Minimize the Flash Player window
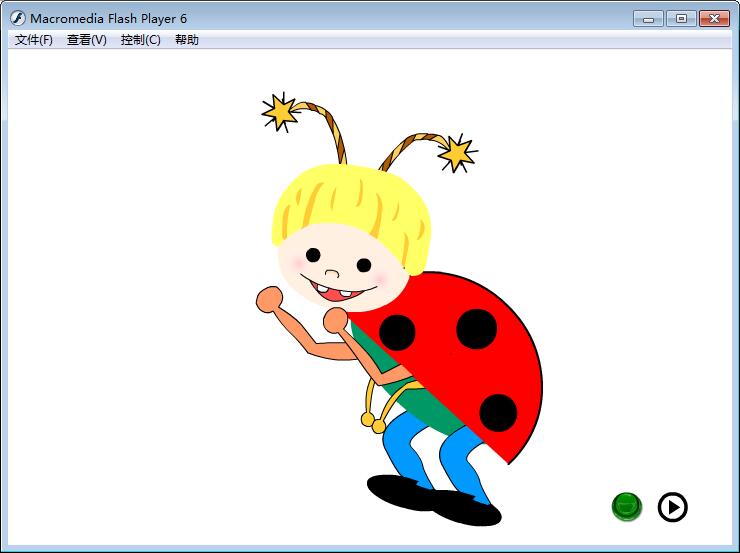The image size is (740, 553). 649,19
